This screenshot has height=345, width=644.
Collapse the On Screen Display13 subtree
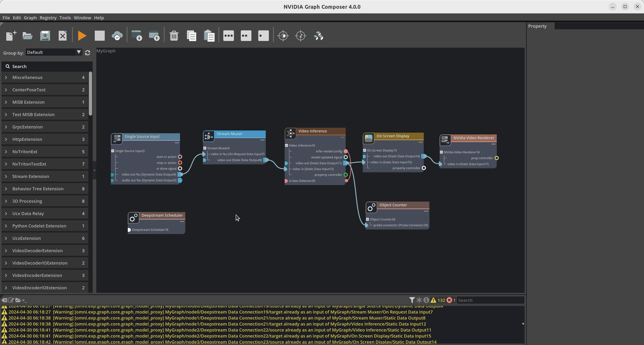pos(365,150)
